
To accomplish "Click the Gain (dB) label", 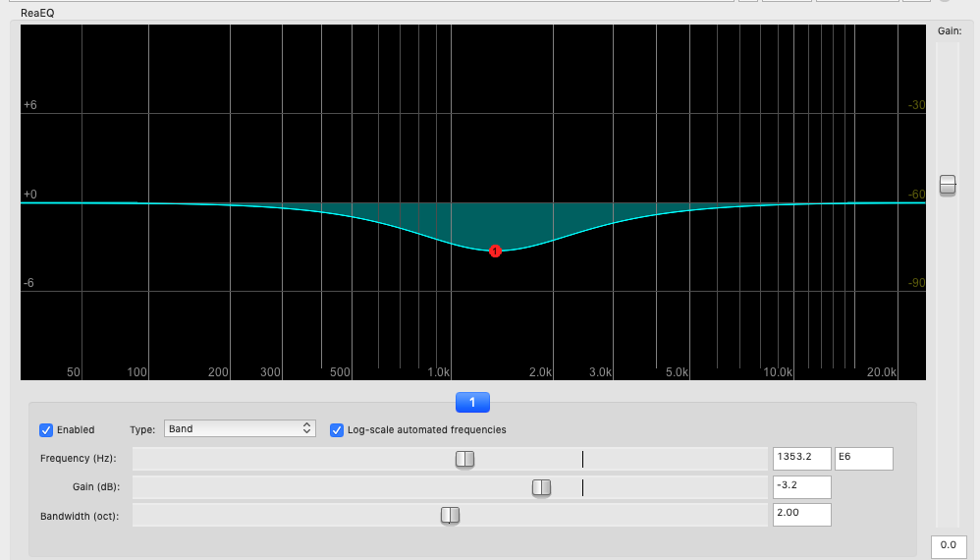I will coord(95,487).
